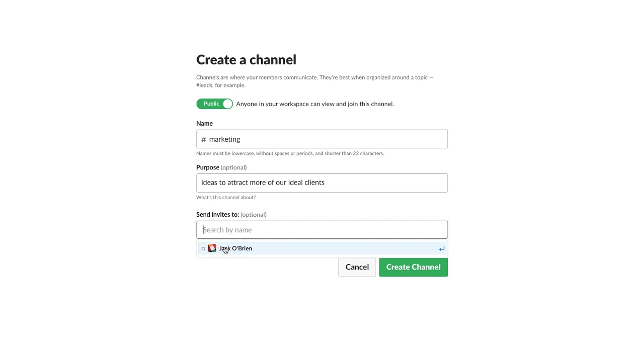Click the hash symbol in the Name field
The width and height of the screenshot is (644, 362).
203,139
